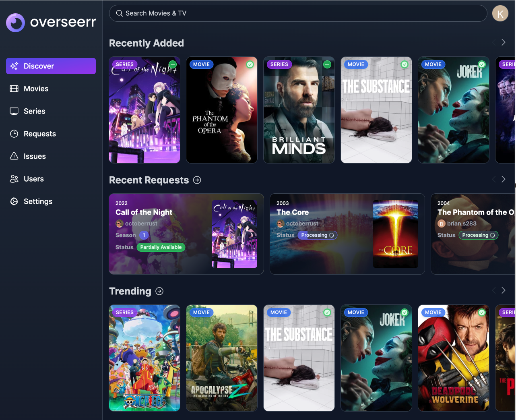Open the Movies section in sidebar
The width and height of the screenshot is (516, 420).
click(x=36, y=89)
